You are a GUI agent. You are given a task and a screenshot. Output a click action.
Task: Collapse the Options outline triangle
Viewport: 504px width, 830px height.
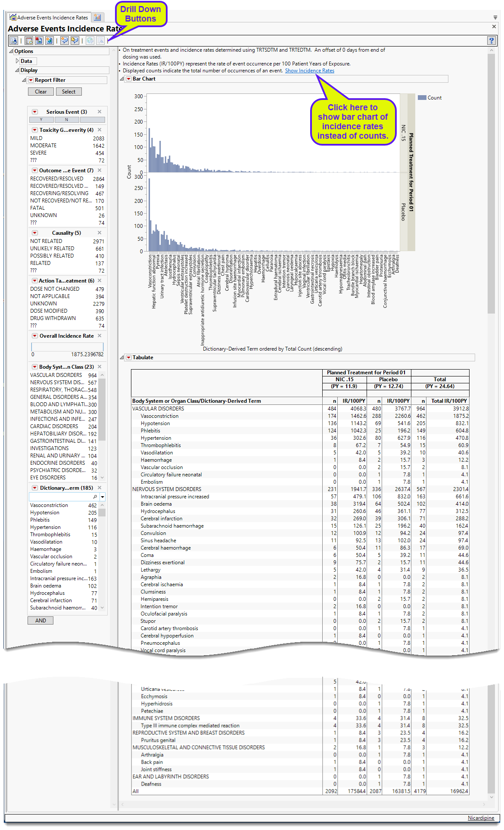[x=11, y=51]
